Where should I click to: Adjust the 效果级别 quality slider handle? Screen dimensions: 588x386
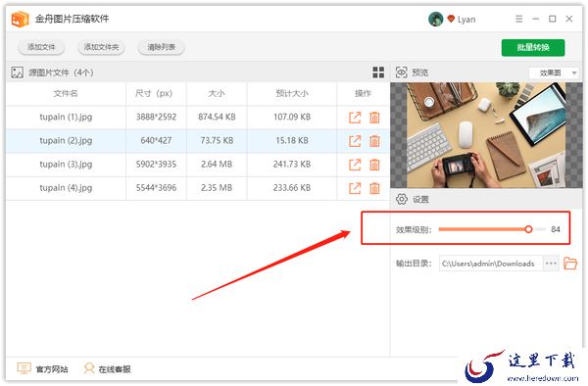tap(528, 229)
